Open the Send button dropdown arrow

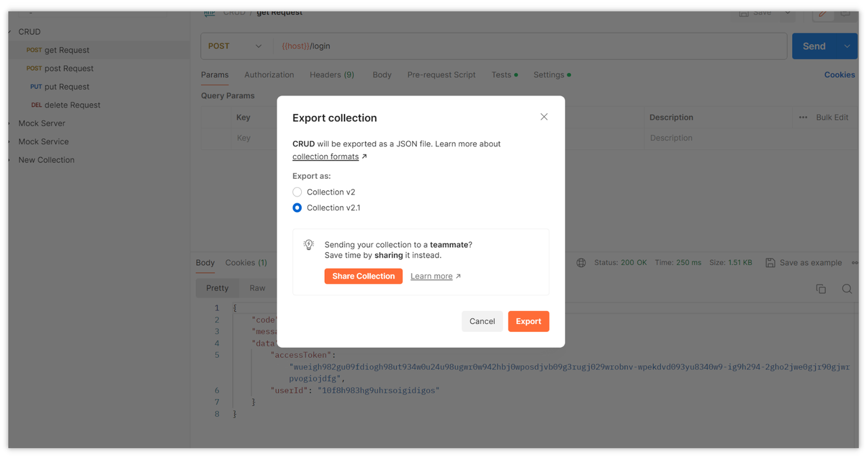pos(848,46)
